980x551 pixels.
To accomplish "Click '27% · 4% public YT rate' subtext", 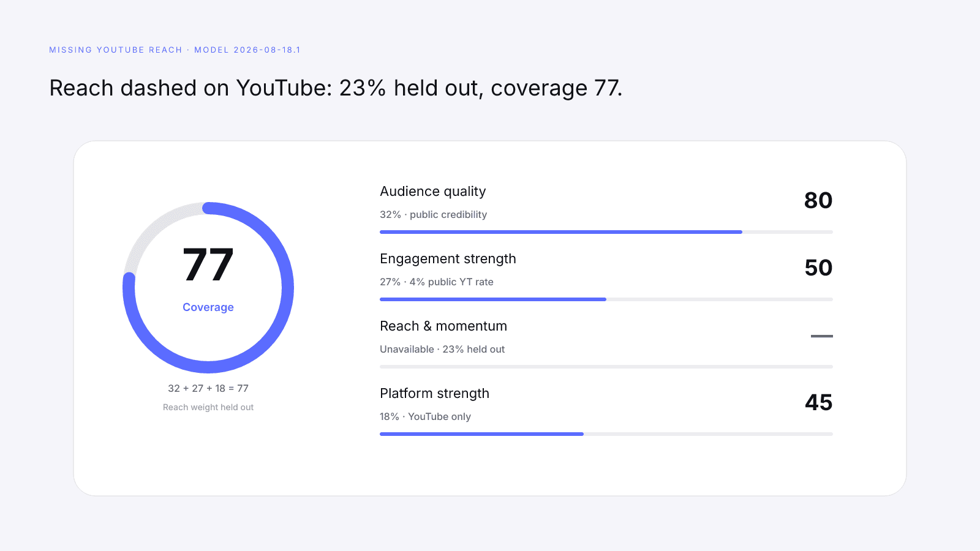I will 437,282.
